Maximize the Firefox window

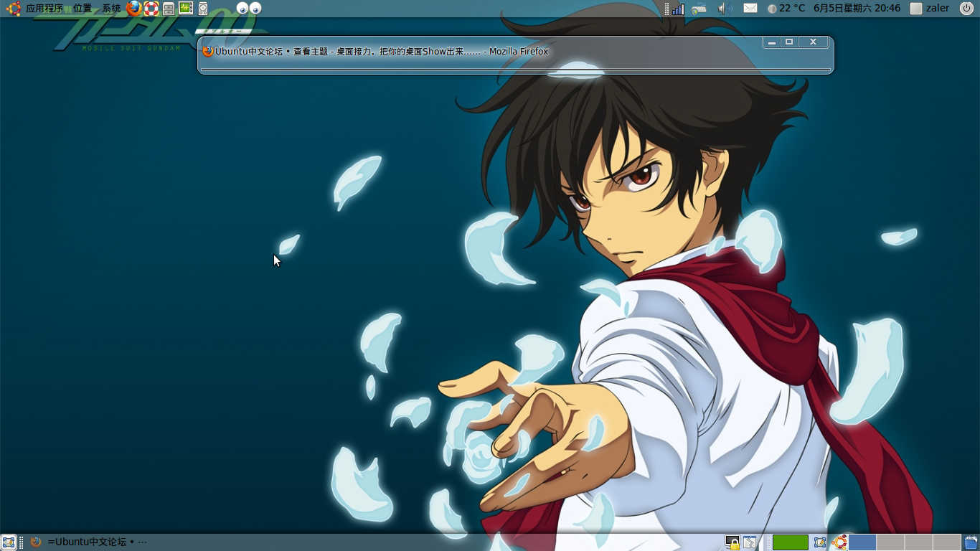(x=789, y=42)
